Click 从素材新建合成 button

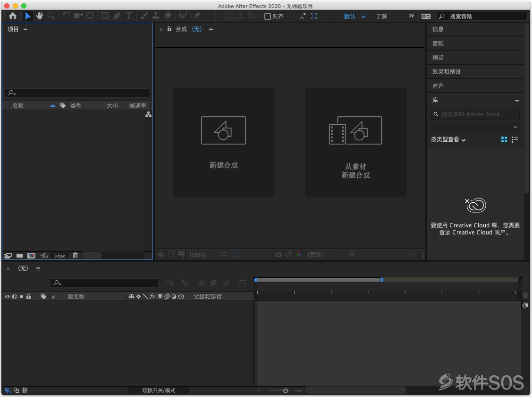coord(355,142)
